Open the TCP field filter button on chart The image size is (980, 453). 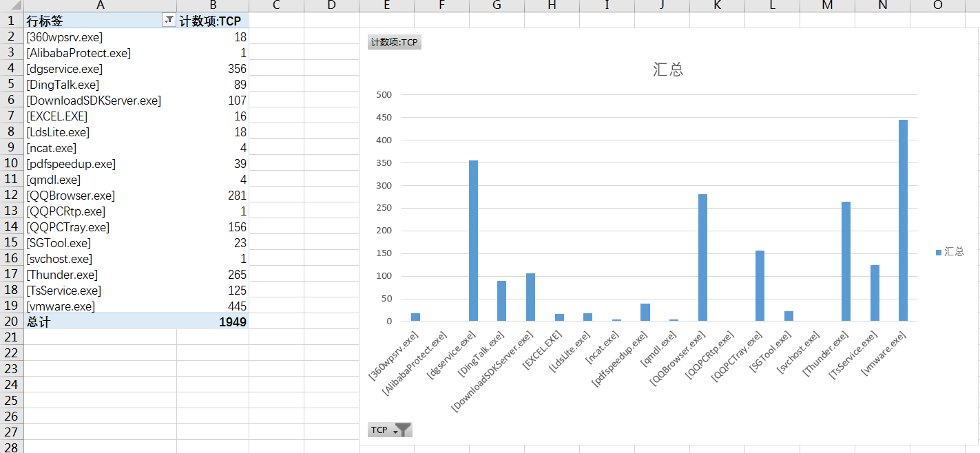(390, 430)
